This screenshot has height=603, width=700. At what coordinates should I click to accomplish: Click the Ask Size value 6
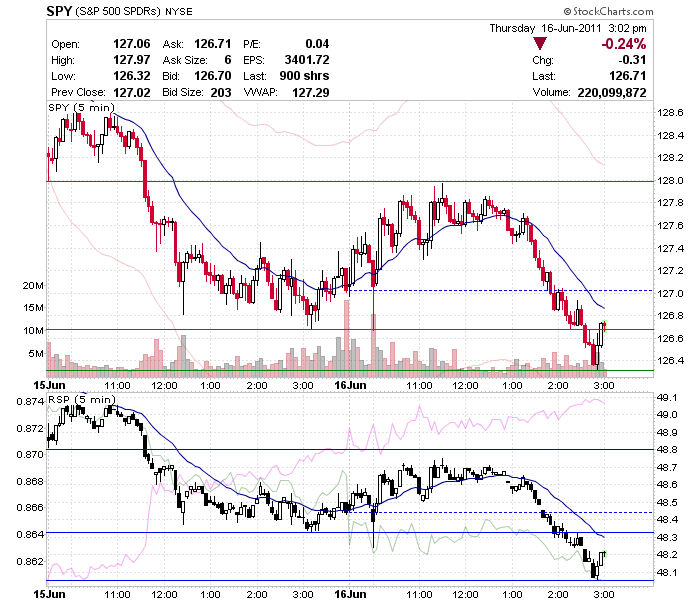228,60
